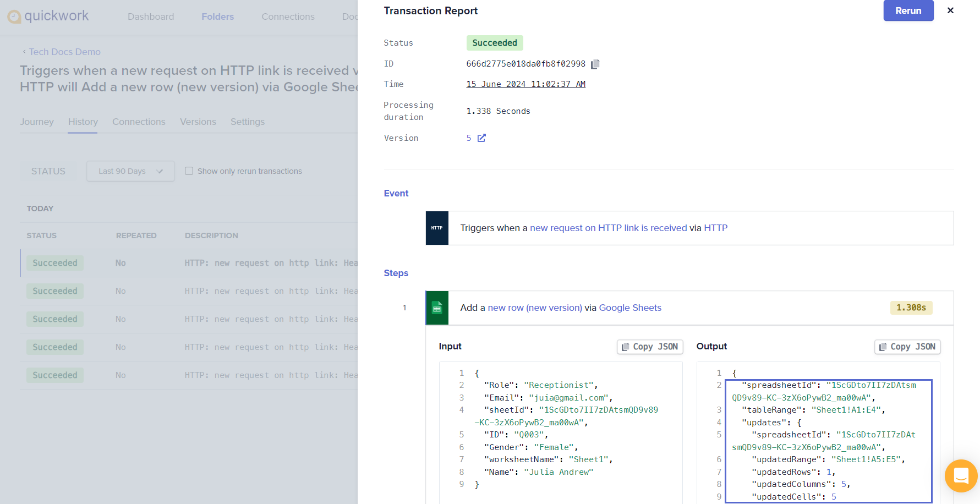This screenshot has height=504, width=980.
Task: Open the Connections nav item in top bar
Action: coord(288,17)
